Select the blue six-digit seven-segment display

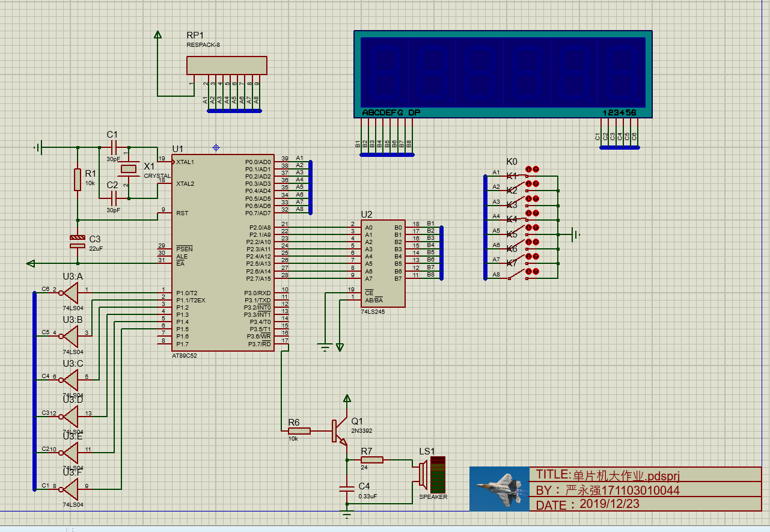pyautogui.click(x=503, y=74)
